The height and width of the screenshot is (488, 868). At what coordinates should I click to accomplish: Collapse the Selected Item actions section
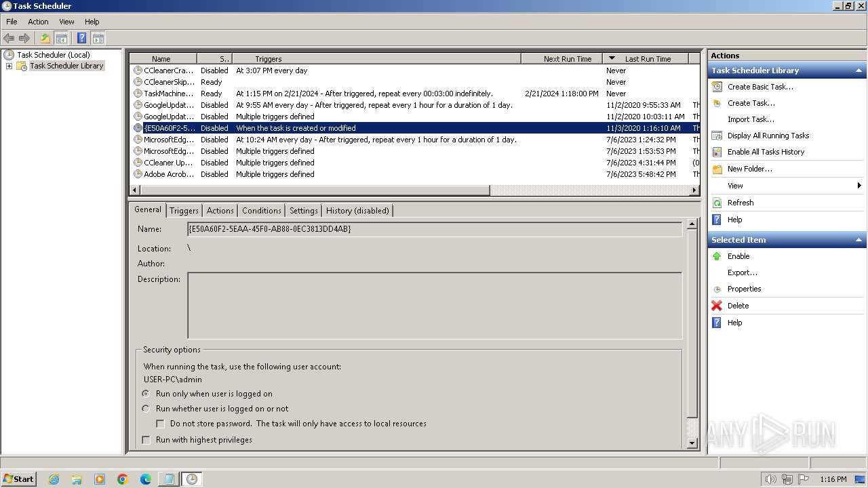pyautogui.click(x=859, y=240)
